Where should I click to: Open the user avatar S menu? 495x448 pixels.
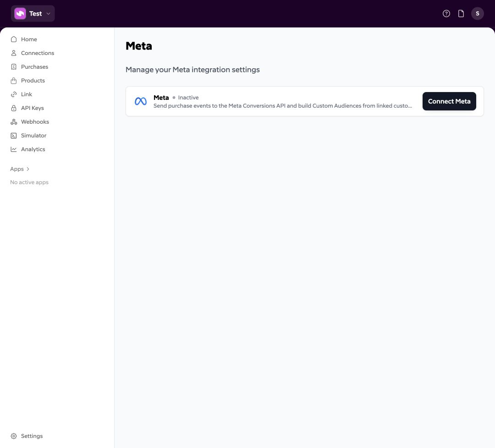pos(477,14)
